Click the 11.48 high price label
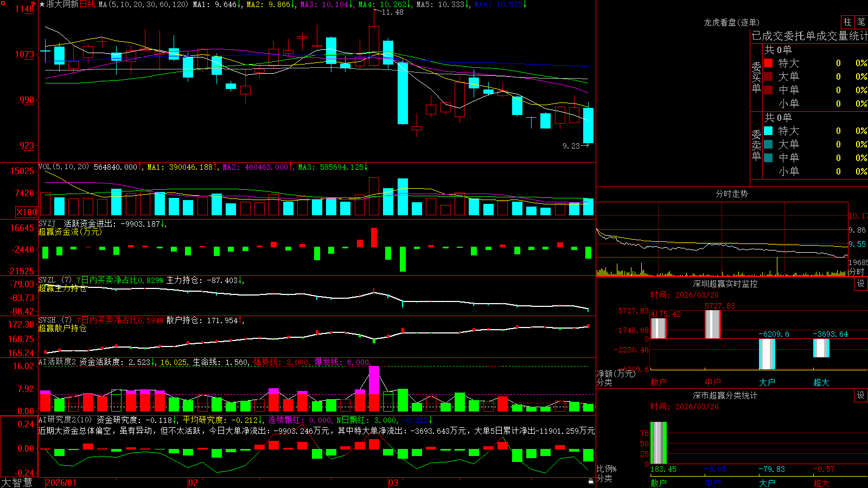868x488 pixels. click(x=392, y=12)
